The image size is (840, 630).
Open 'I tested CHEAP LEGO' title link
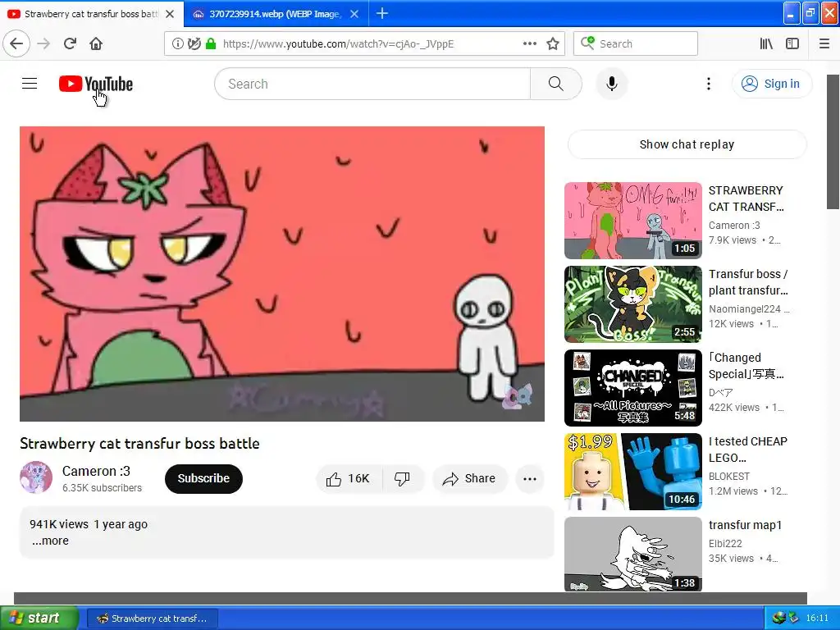point(748,449)
